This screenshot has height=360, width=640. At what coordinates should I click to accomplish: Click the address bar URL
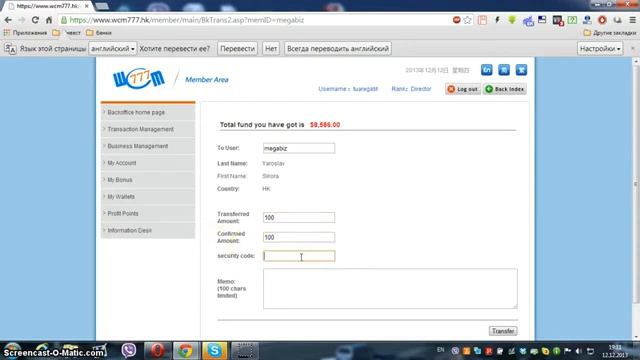(x=187, y=20)
